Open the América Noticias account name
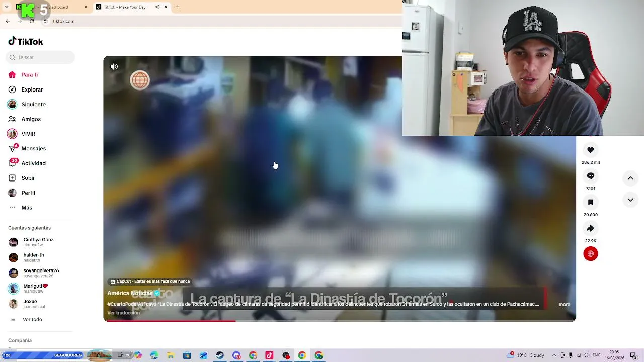This screenshot has width=644, height=362. tap(130, 293)
